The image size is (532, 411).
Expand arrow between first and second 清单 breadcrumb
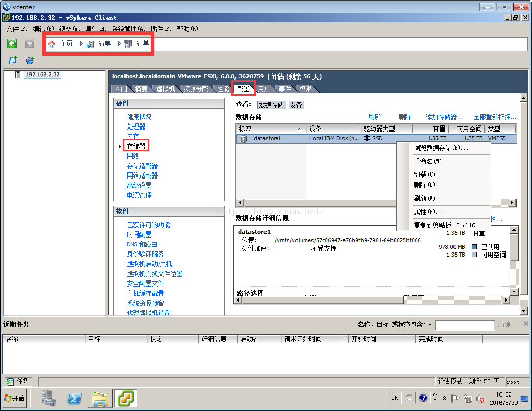pyautogui.click(x=119, y=43)
